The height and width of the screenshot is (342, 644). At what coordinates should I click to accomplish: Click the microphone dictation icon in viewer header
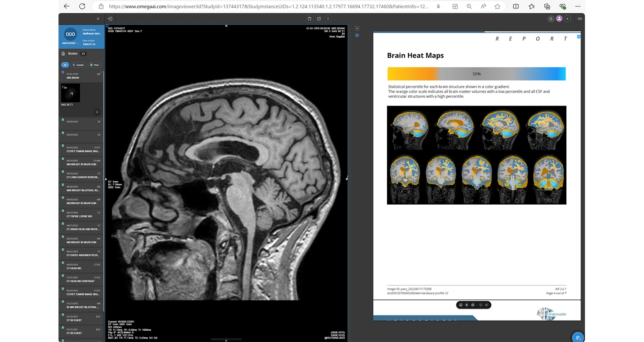pos(551,19)
